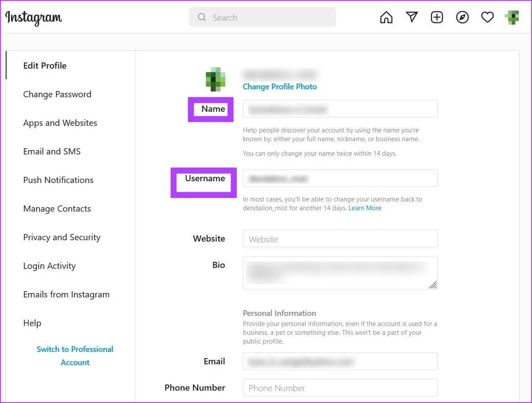Click the search magnifier icon

coord(202,17)
